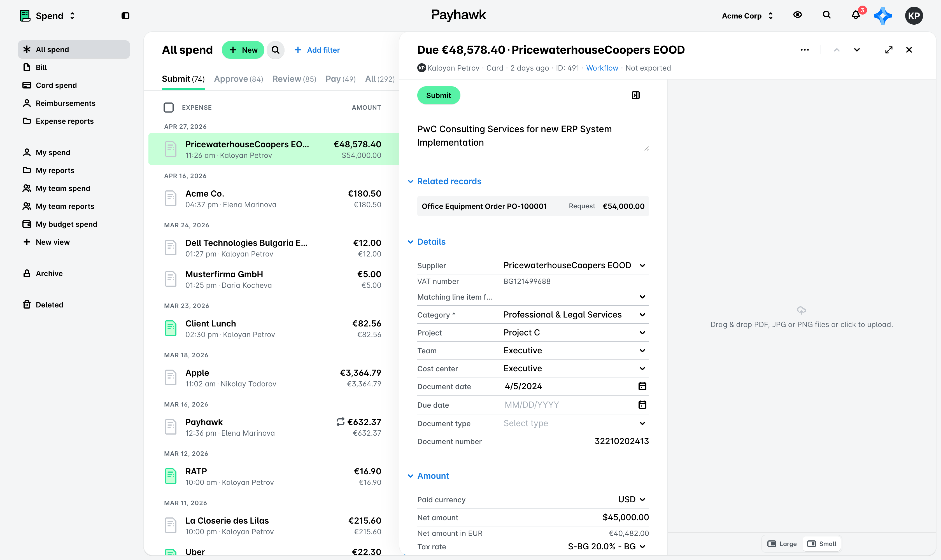Collapse the Details section
The image size is (941, 560).
tap(427, 242)
